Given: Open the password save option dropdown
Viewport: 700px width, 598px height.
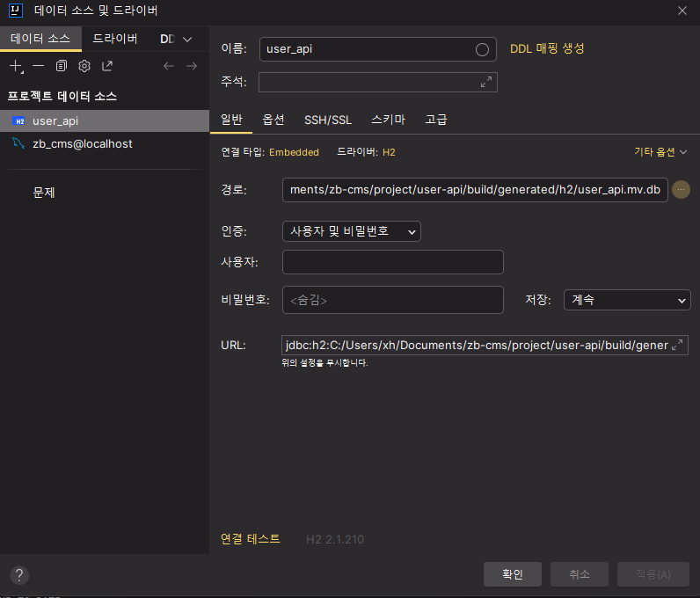Looking at the screenshot, I should 627,300.
